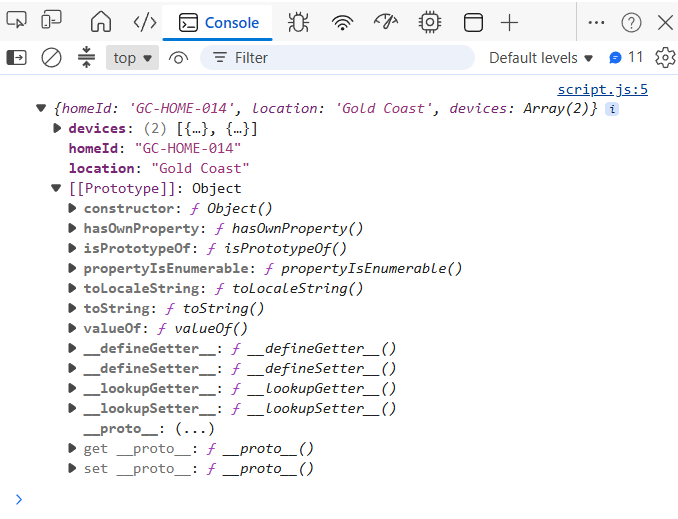
Task: Expand the __lookupGetter__ function
Action: click(x=72, y=388)
